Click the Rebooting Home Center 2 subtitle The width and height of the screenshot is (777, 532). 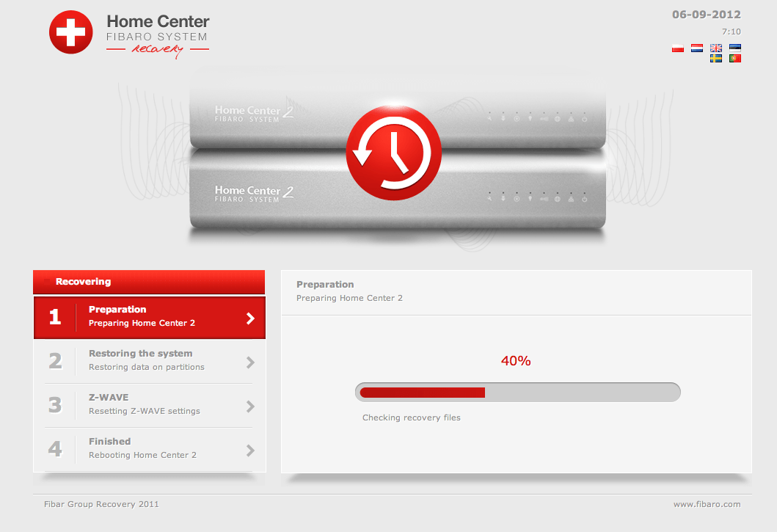pos(143,455)
